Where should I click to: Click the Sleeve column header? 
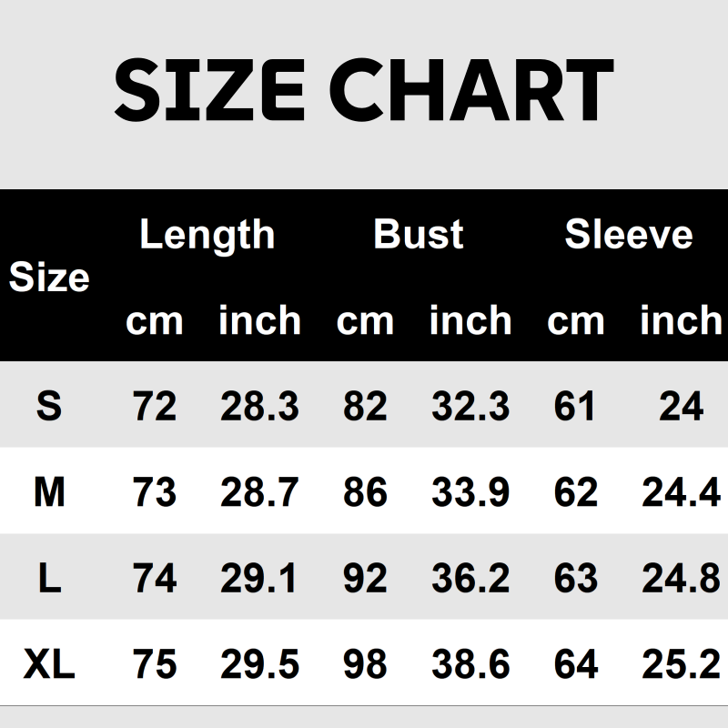pyautogui.click(x=629, y=235)
